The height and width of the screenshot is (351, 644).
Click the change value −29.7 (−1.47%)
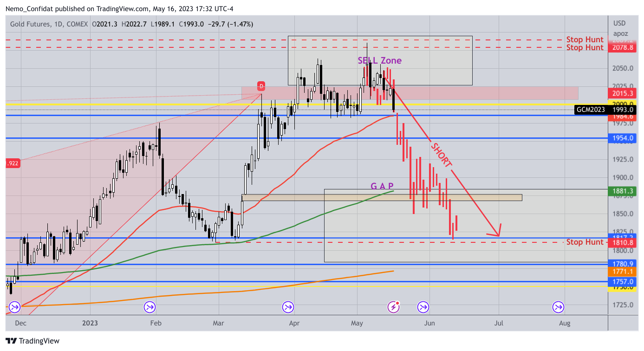click(230, 24)
